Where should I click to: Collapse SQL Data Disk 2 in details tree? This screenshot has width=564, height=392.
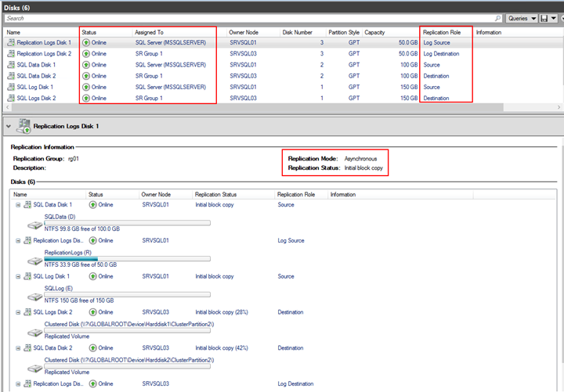tap(17, 348)
